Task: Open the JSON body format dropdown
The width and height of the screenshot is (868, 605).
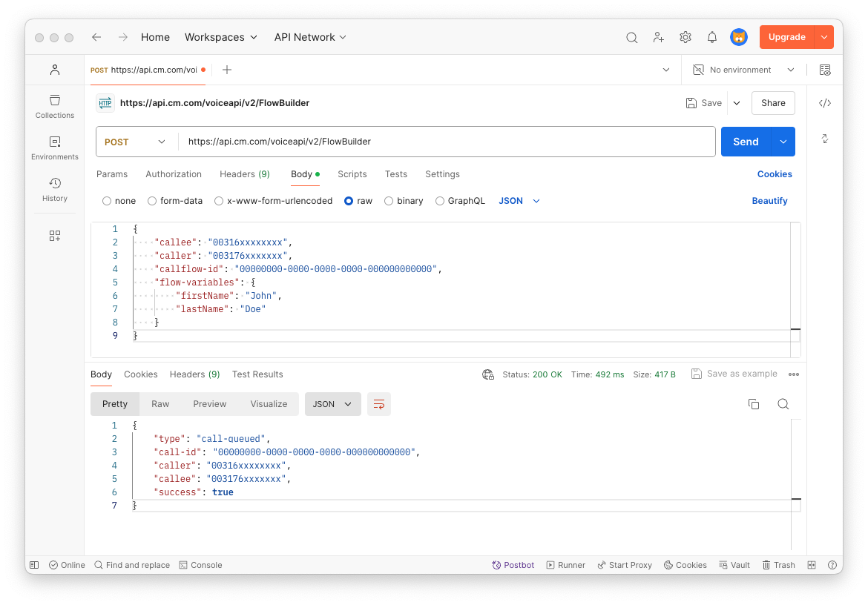Action: click(x=519, y=201)
